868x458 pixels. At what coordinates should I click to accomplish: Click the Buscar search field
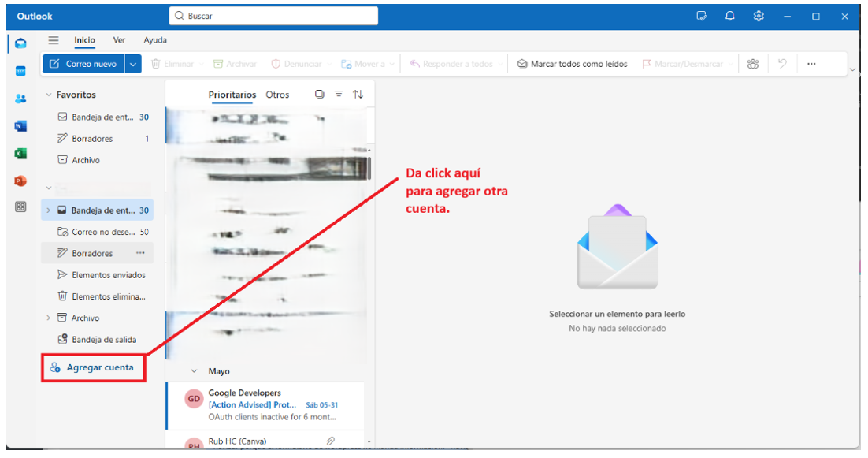pyautogui.click(x=273, y=16)
